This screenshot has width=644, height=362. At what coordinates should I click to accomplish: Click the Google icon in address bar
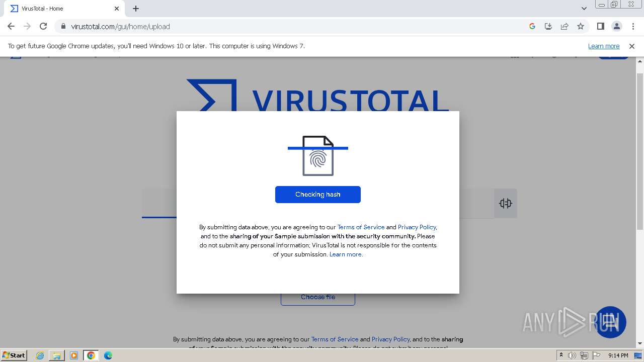[x=532, y=27]
